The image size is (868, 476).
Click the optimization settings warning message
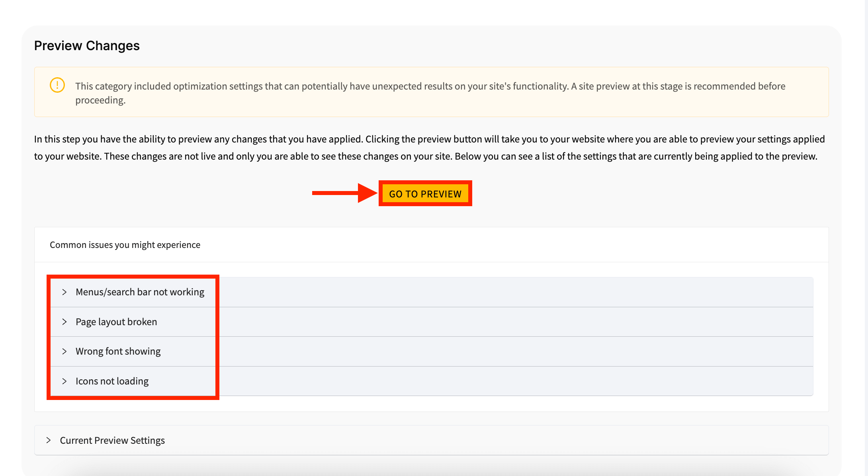coord(430,93)
